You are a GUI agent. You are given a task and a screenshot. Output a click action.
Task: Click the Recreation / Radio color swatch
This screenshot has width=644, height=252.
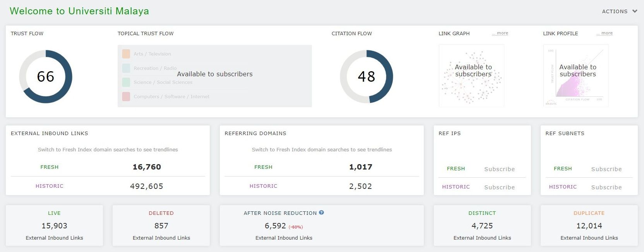point(126,68)
